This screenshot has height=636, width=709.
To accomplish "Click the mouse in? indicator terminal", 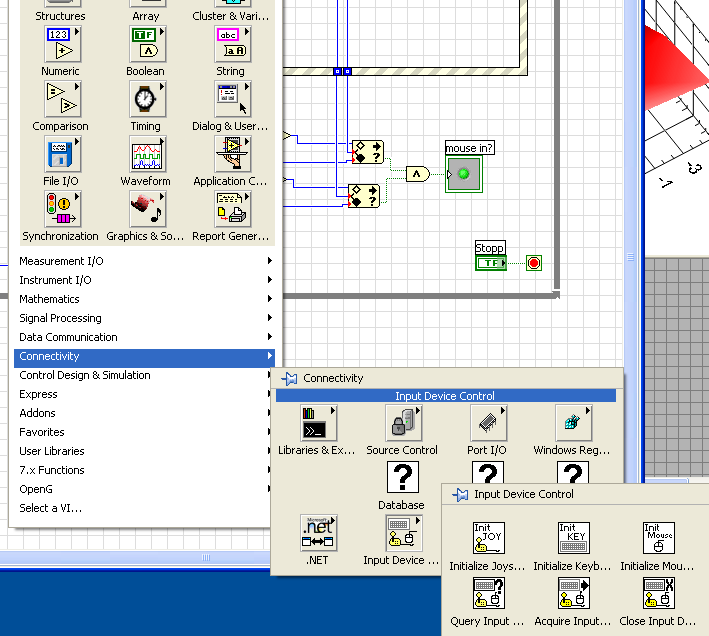I will pos(464,174).
